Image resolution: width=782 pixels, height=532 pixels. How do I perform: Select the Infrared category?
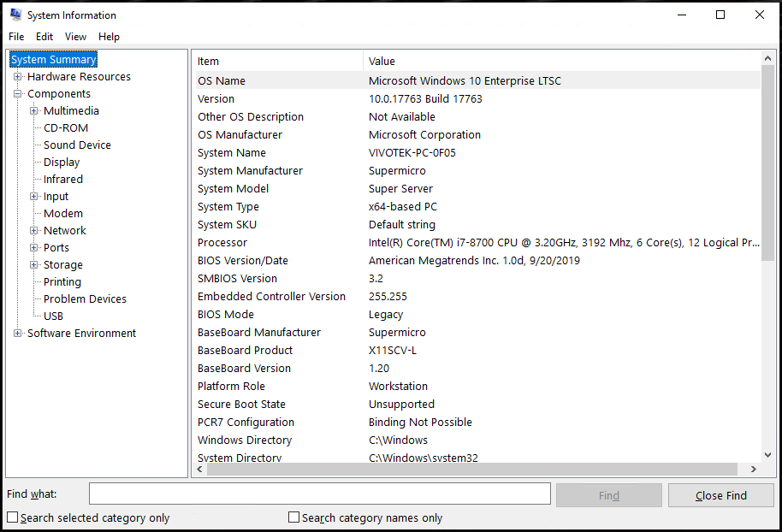pyautogui.click(x=62, y=179)
